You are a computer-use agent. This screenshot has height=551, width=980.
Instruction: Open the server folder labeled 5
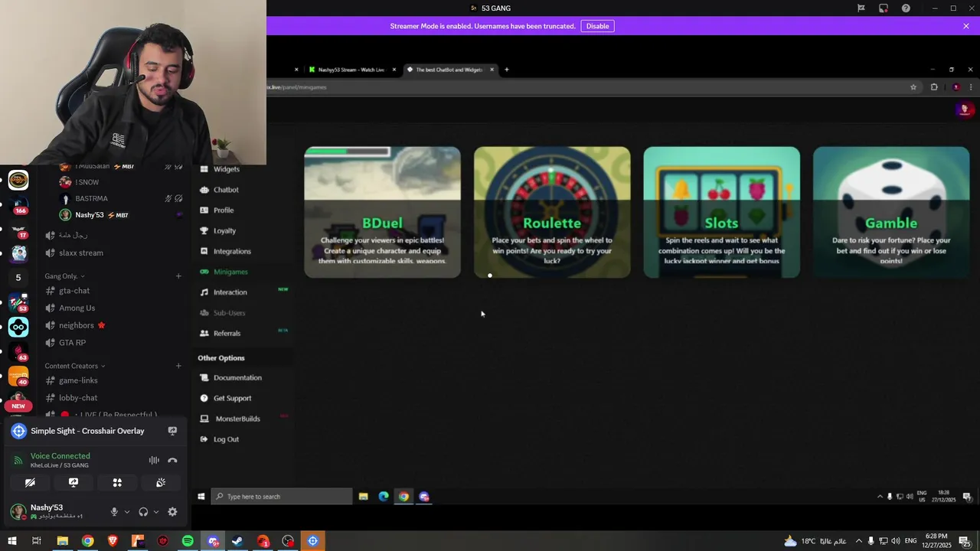pos(18,277)
